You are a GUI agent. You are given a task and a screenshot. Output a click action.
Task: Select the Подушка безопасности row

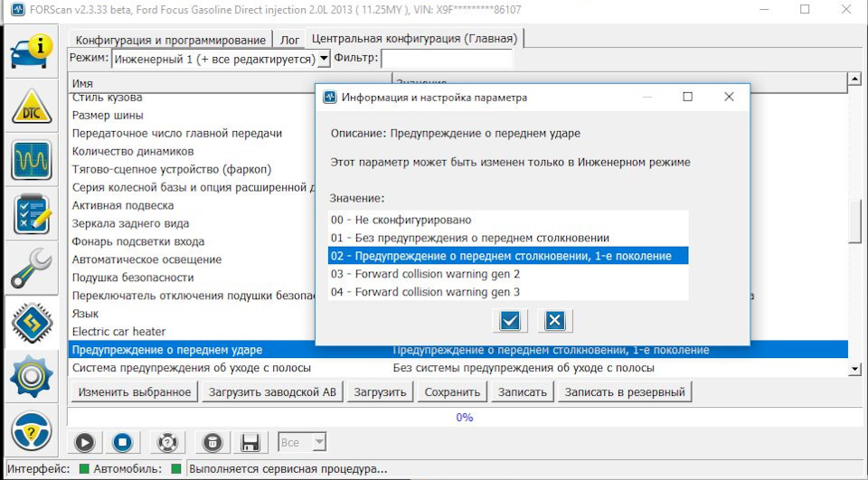192,278
